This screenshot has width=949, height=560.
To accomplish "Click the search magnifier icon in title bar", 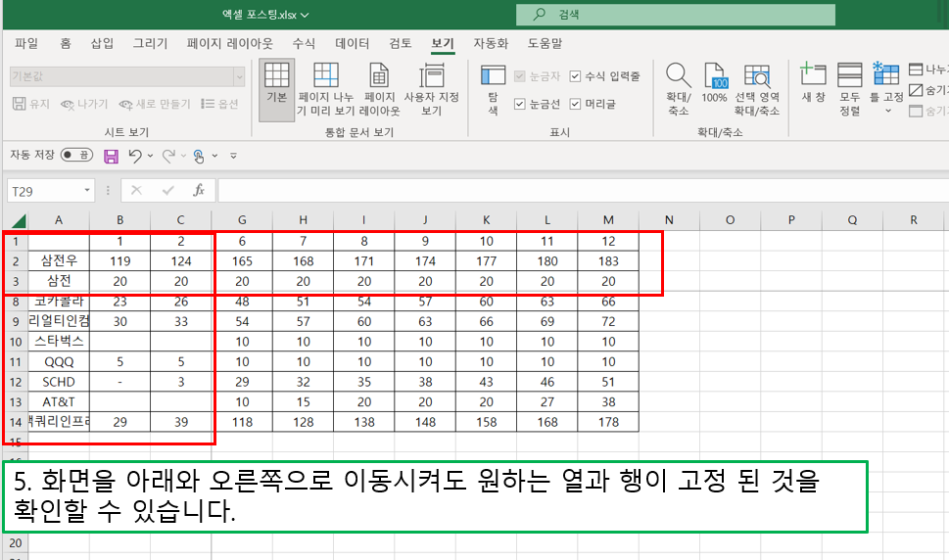I will [539, 14].
